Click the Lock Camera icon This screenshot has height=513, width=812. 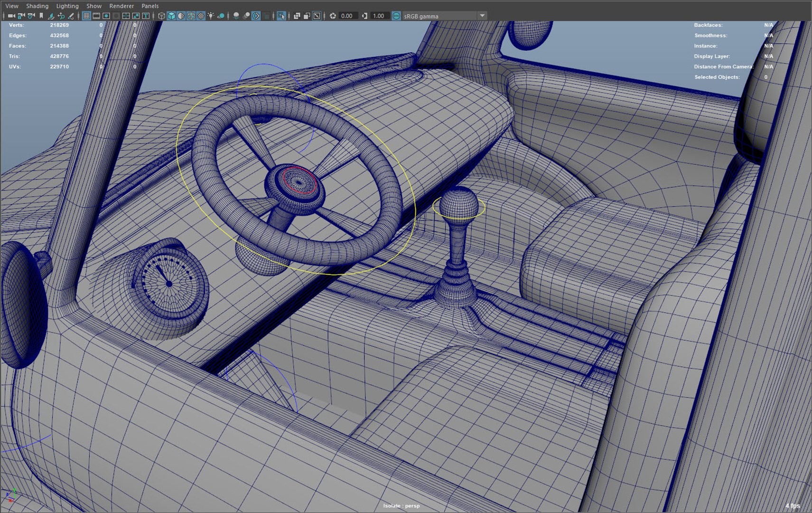21,16
